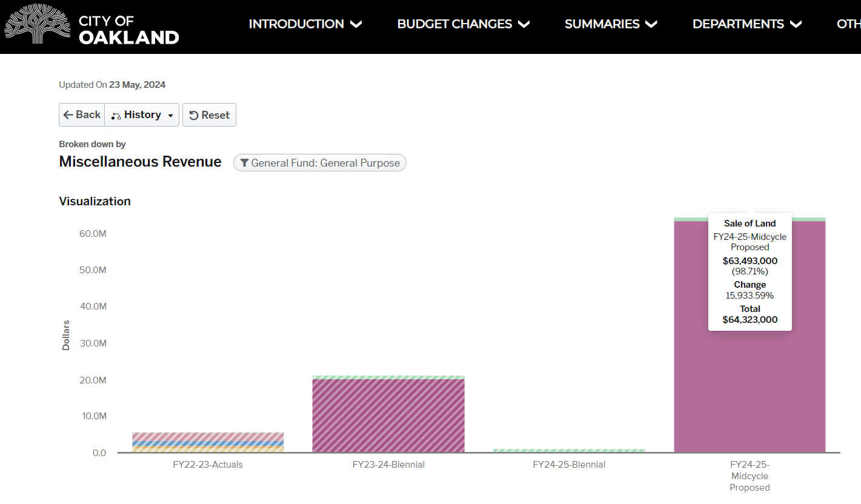Click the back arrow icon
The width and height of the screenshot is (861, 504).
tap(68, 115)
